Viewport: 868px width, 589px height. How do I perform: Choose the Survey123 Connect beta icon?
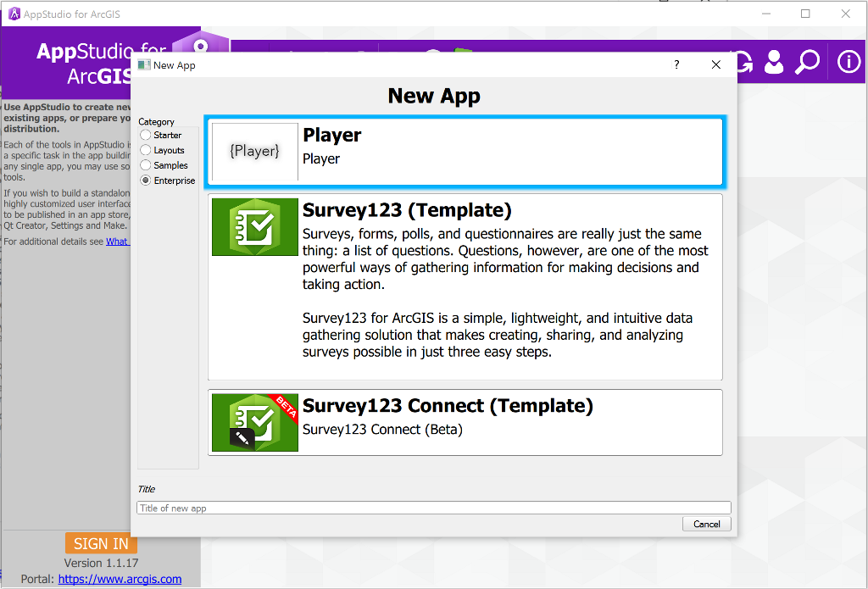255,422
